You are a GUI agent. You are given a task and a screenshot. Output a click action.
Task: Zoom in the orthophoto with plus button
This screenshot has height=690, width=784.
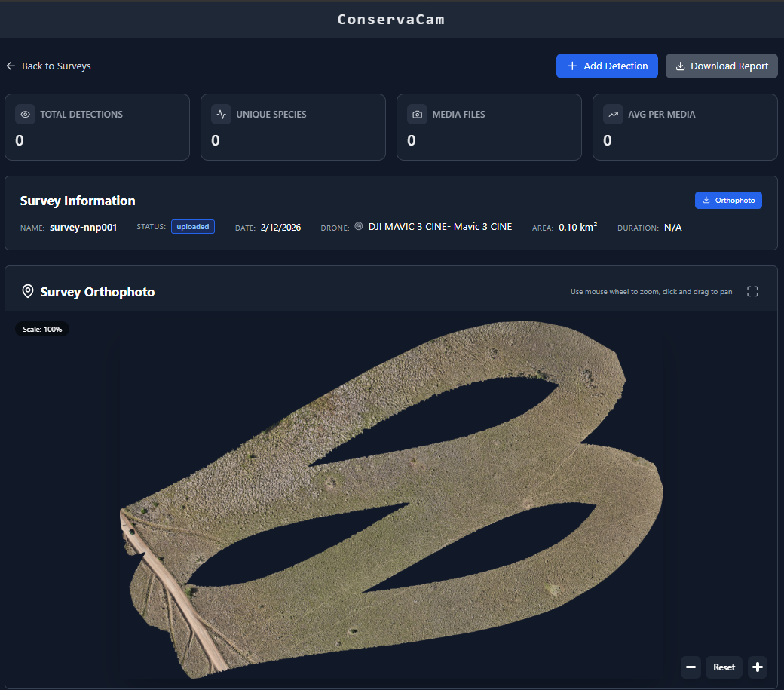pos(758,667)
